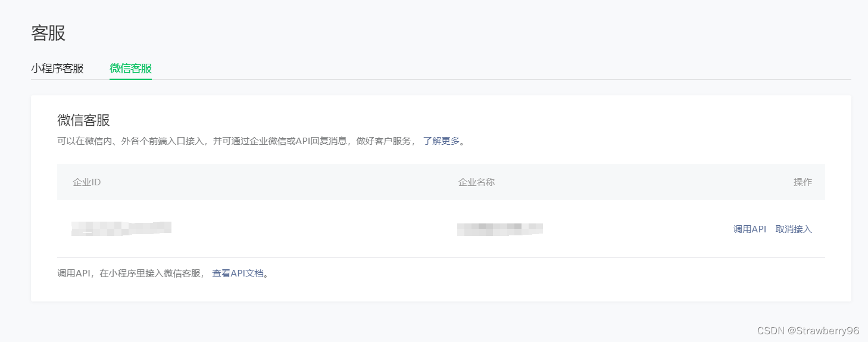The width and height of the screenshot is (868, 342).
Task: Click the 操作 column header
Action: [803, 182]
